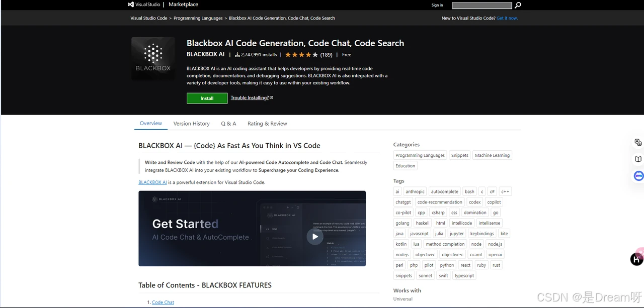644x308 pixels.
Task: Click the Visual Studio logo in header
Action: (144, 5)
